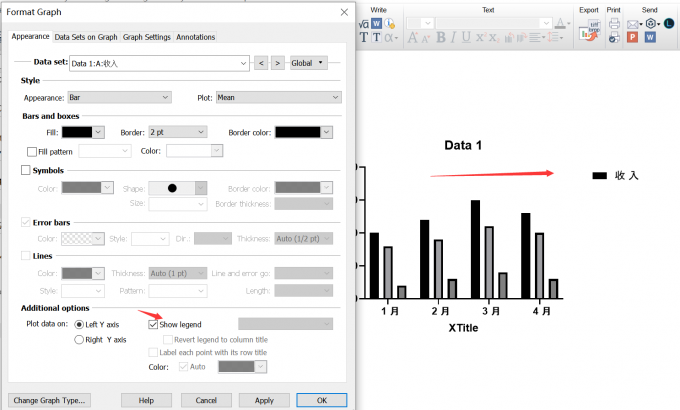Open the Plot Mean dropdown

[x=279, y=97]
